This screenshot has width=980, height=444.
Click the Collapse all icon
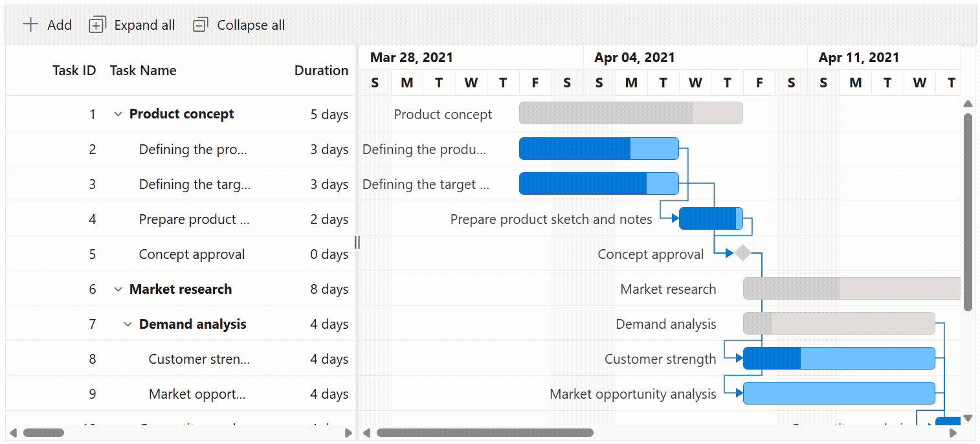click(x=200, y=25)
